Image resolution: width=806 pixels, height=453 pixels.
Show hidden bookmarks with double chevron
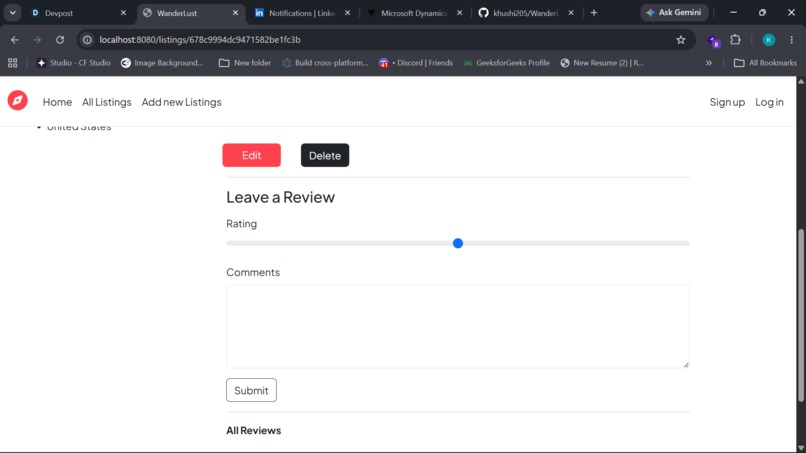[709, 63]
